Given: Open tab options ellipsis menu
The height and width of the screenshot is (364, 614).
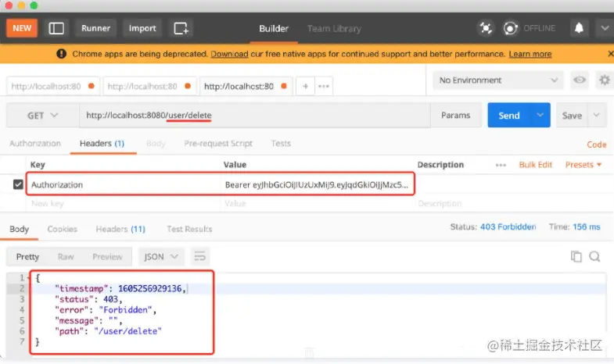Looking at the screenshot, I should click(324, 86).
